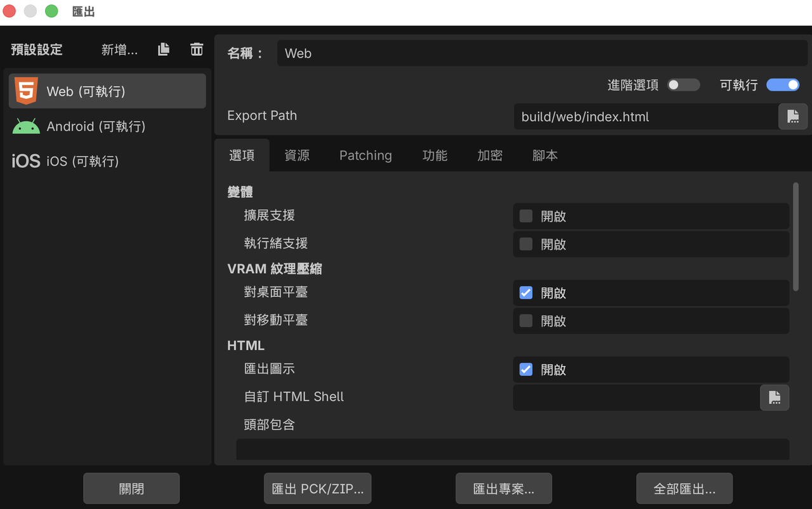Screen dimensions: 812x509
Task: Click the Export Path input field
Action: [645, 117]
